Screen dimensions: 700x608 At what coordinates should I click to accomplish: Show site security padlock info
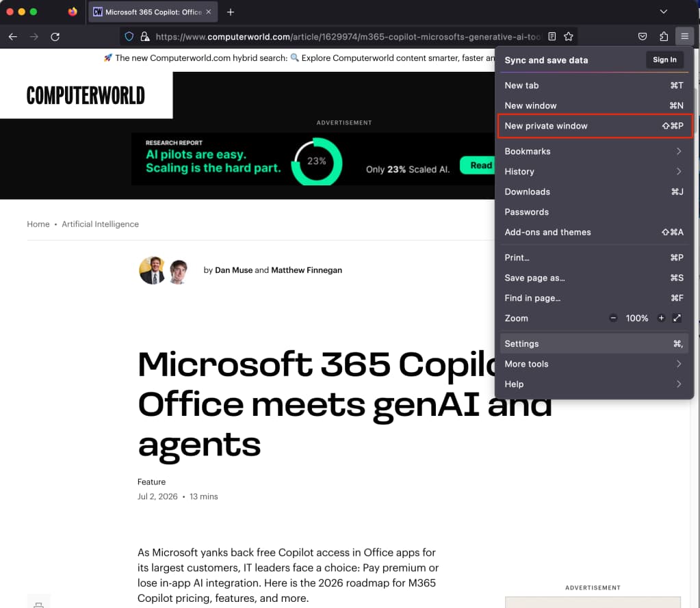tap(144, 36)
